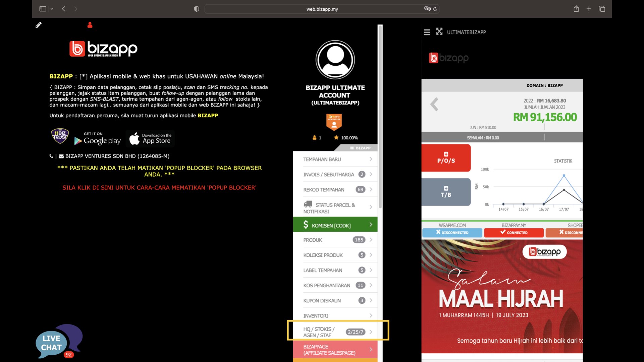Click the 2/25/7 badge on HQ row
The height and width of the screenshot is (362, 644).
(355, 332)
